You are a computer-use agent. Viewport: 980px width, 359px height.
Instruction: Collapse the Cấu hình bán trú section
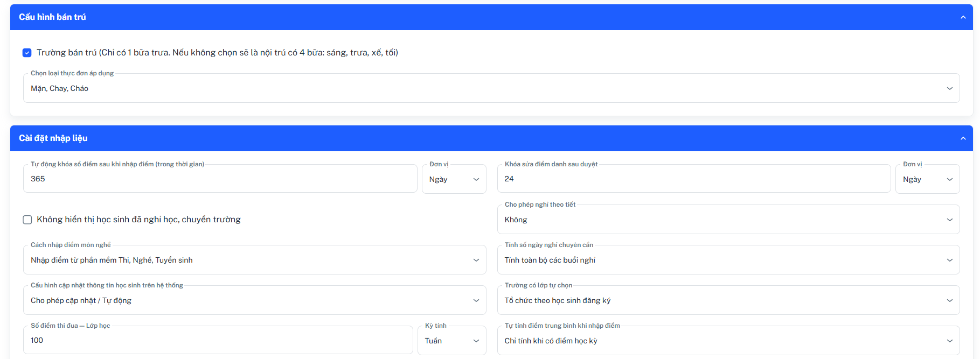(963, 17)
